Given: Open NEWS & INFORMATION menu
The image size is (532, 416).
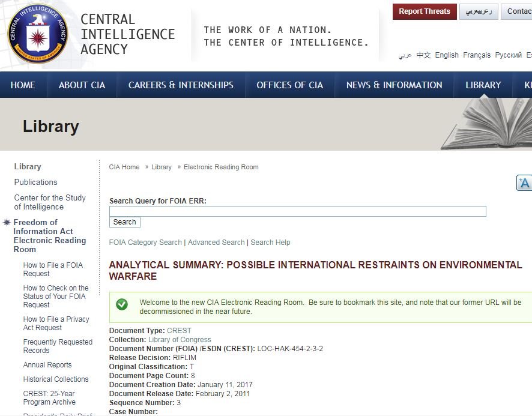Looking at the screenshot, I should [394, 85].
